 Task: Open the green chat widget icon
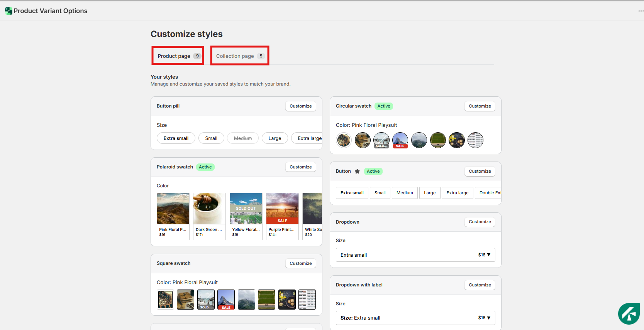click(629, 314)
